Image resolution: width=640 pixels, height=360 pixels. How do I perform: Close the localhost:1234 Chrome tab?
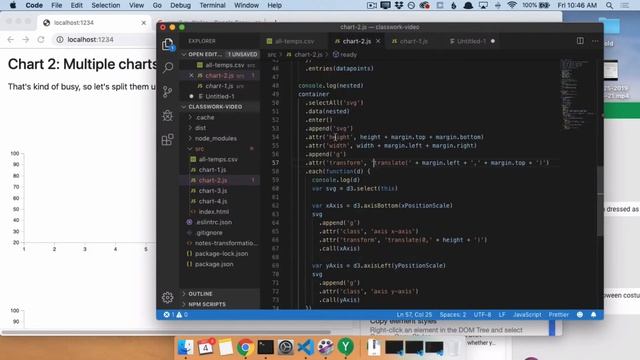pyautogui.click(x=144, y=23)
